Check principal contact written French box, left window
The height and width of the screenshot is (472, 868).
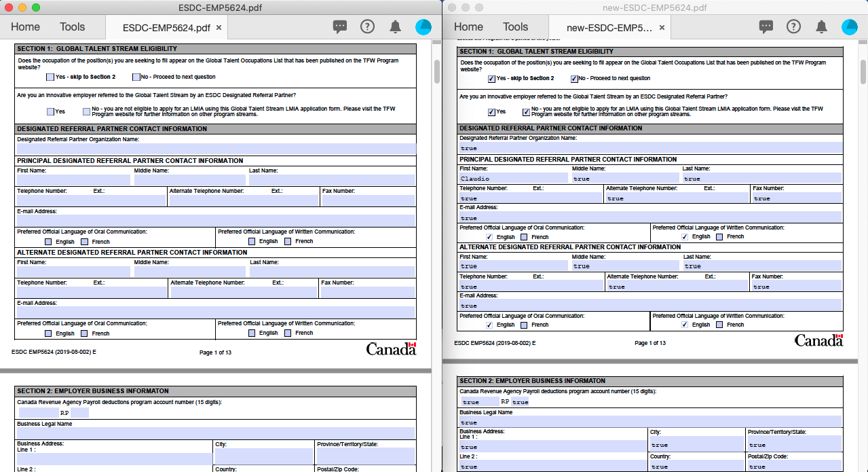pyautogui.click(x=288, y=241)
